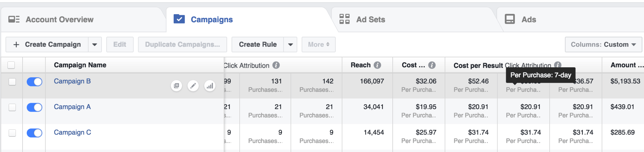Image resolution: width=644 pixels, height=152 pixels.
Task: Open the More dropdown
Action: coord(319,44)
